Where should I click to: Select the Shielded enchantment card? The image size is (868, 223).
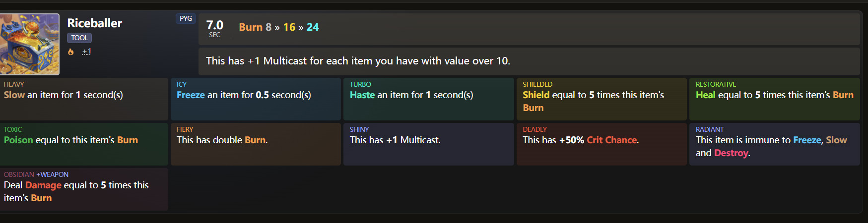(x=601, y=99)
